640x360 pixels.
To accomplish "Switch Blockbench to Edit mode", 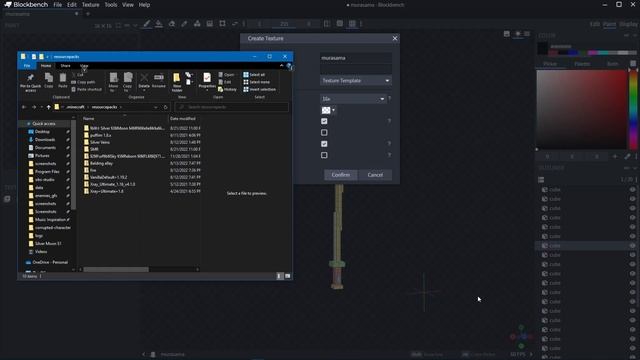I will (x=595, y=24).
